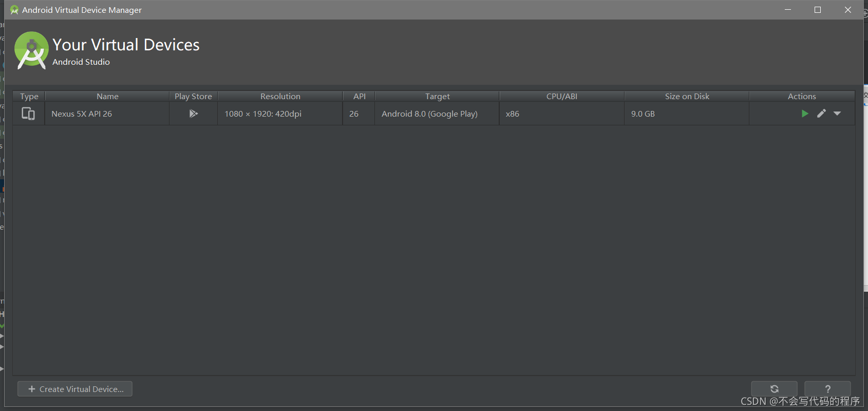Refresh the virtual device list

775,389
